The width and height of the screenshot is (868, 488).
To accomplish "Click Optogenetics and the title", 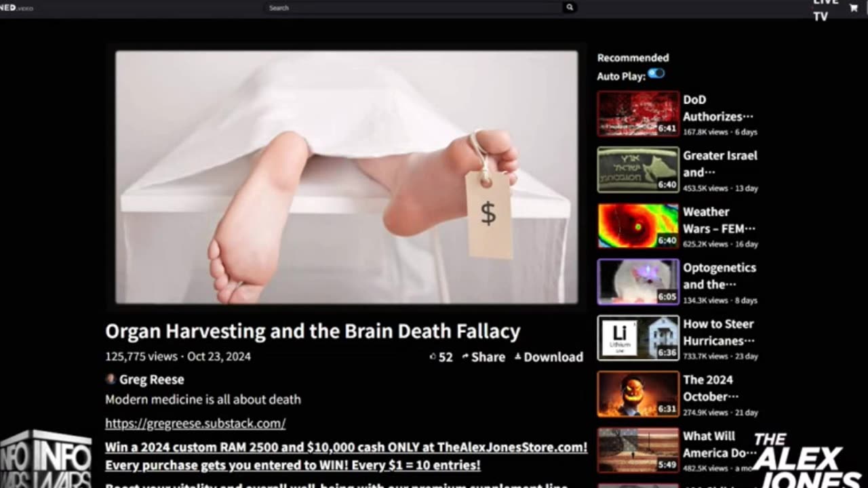I will click(x=719, y=276).
